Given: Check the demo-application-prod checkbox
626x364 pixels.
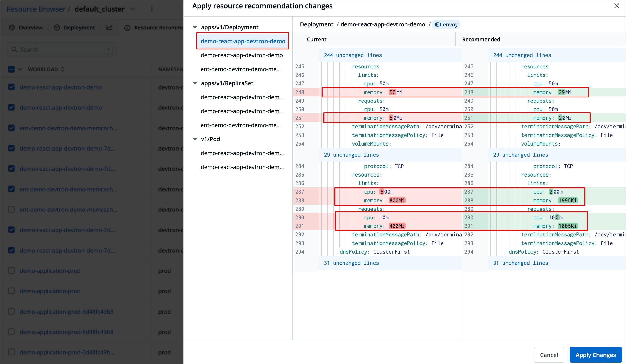Looking at the screenshot, I should click(x=11, y=271).
